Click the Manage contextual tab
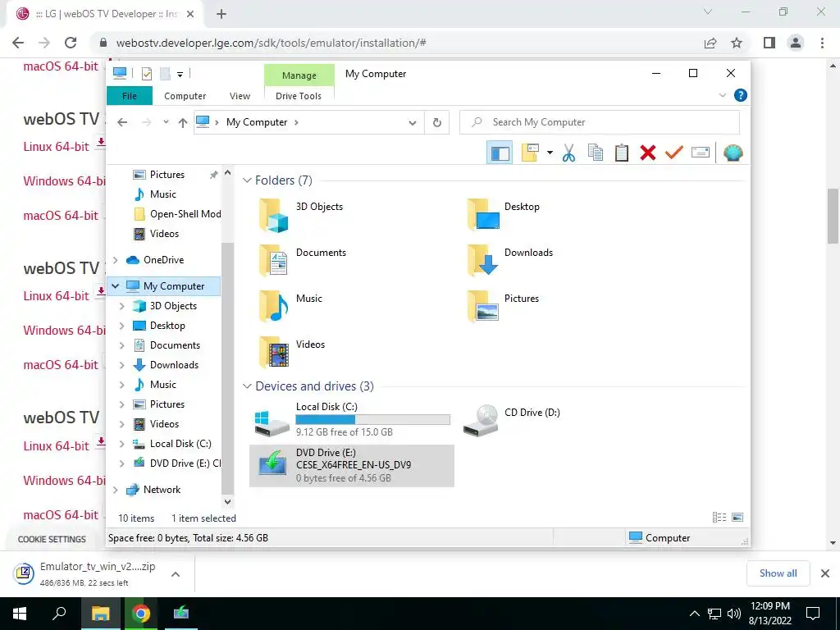 pos(299,75)
